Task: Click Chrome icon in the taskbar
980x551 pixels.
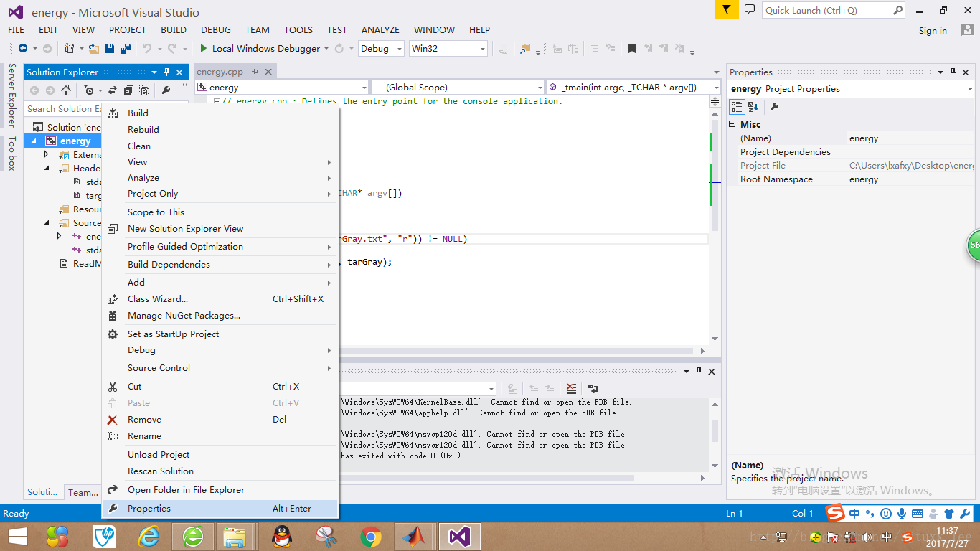Action: pos(370,536)
